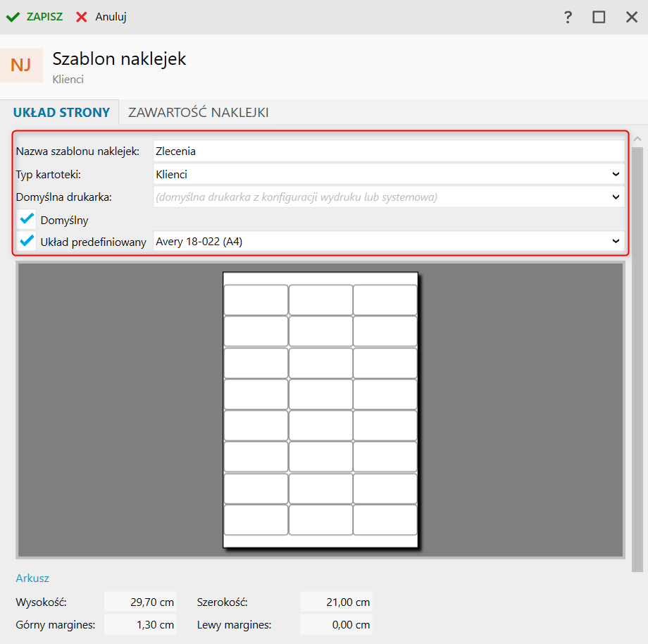Click the Arkusz section heading
The height and width of the screenshot is (644, 648).
tap(32, 578)
